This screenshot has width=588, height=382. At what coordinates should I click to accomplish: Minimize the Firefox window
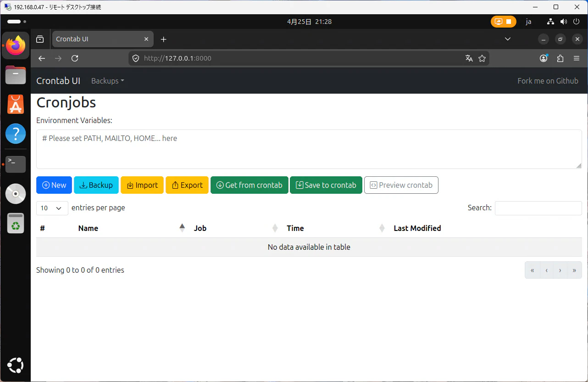click(544, 39)
